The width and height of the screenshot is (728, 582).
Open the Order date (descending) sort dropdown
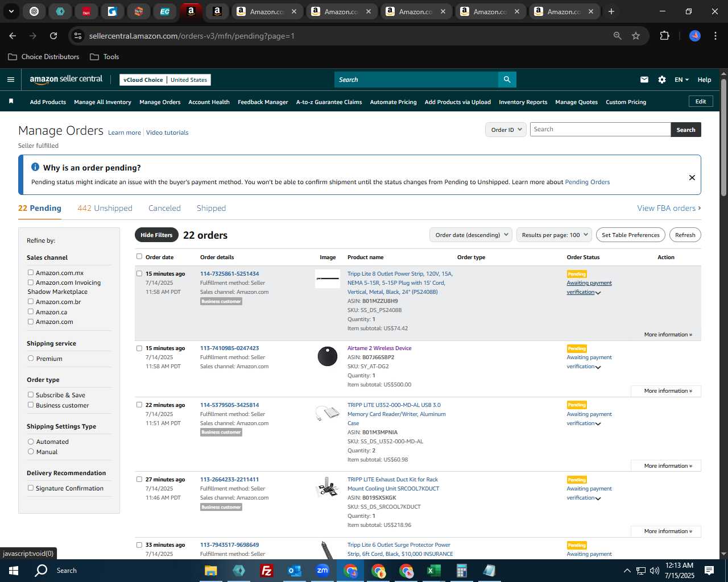471,235
